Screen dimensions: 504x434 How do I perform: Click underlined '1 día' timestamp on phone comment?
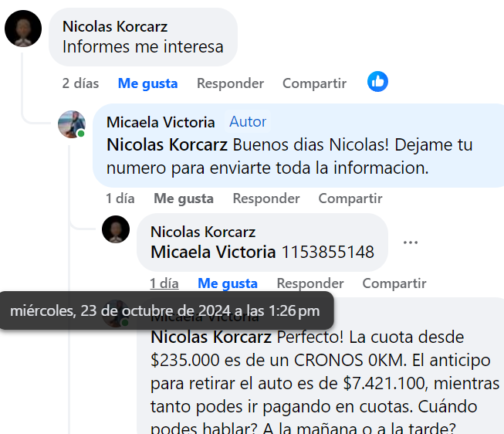point(164,283)
